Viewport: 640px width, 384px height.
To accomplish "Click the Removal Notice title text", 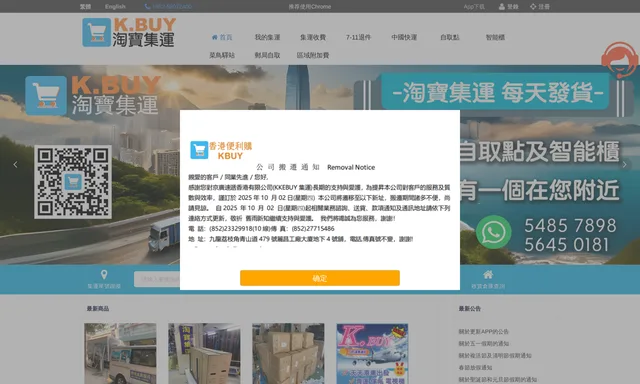I will (x=351, y=167).
